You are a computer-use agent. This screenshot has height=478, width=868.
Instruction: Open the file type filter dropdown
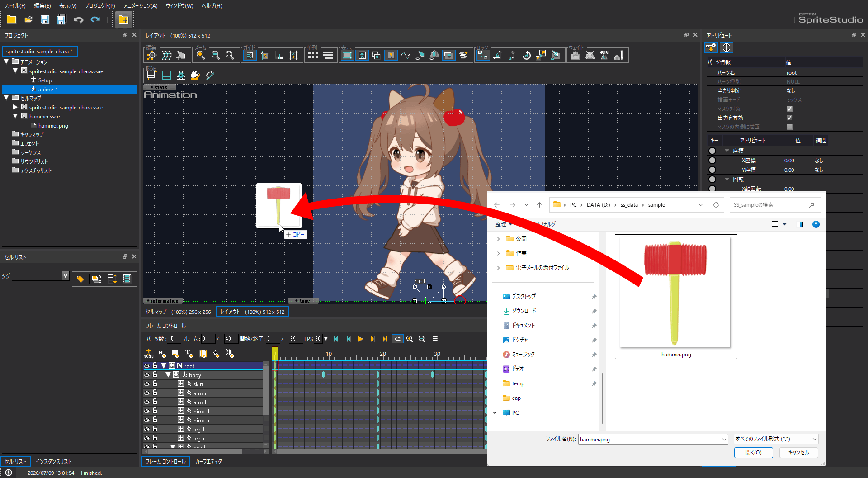click(776, 439)
